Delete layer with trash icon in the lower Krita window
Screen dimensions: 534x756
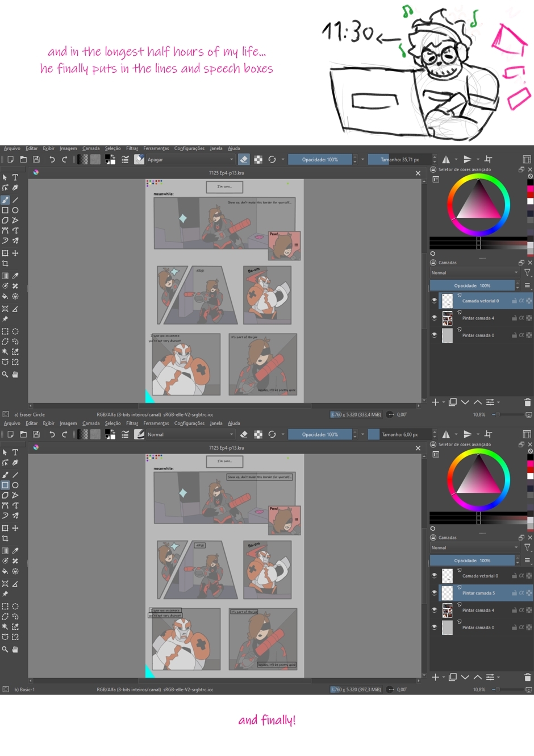click(x=527, y=677)
